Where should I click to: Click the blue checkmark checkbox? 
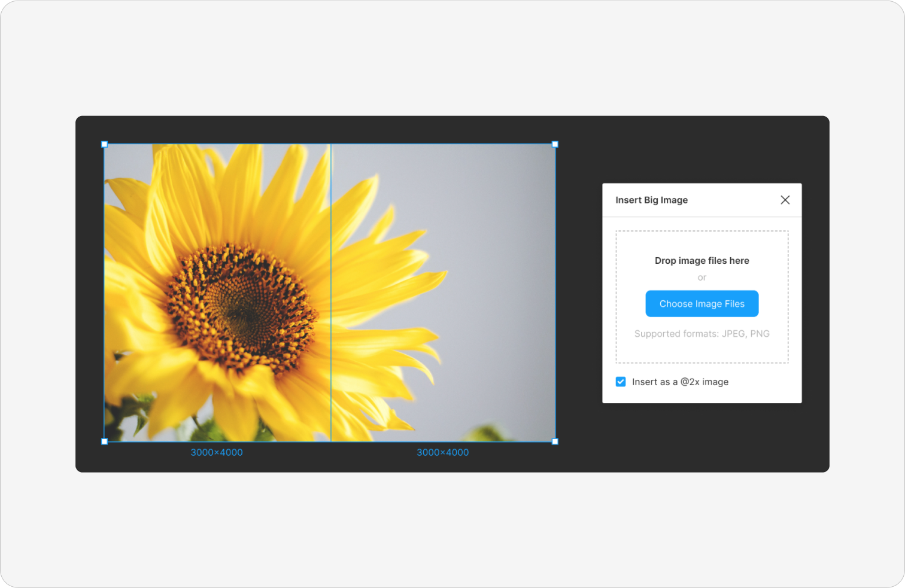[621, 381]
